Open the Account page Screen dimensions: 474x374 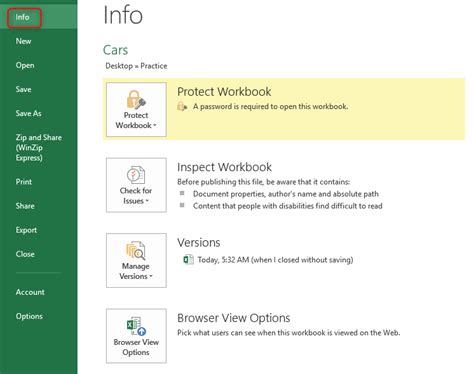coord(30,292)
